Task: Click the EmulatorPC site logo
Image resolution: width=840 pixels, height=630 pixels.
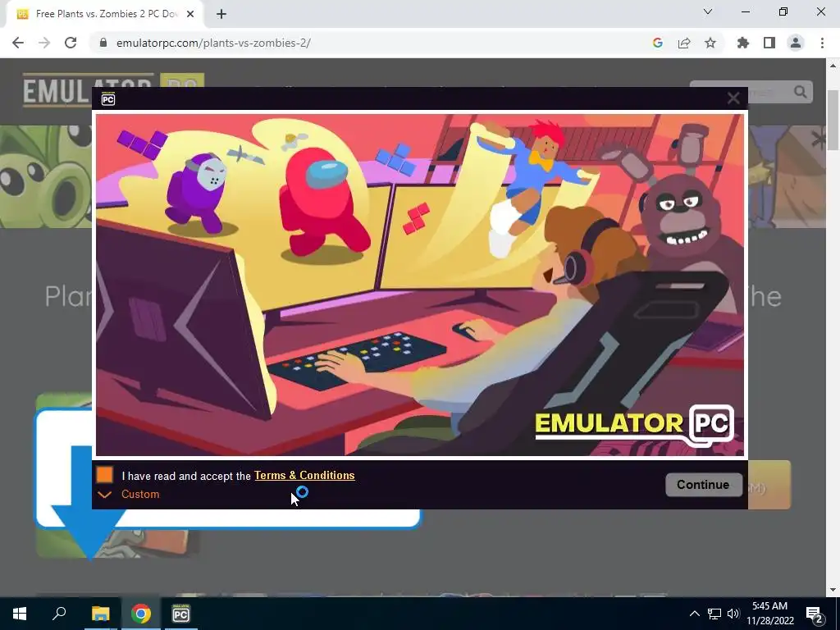Action: pos(113,90)
